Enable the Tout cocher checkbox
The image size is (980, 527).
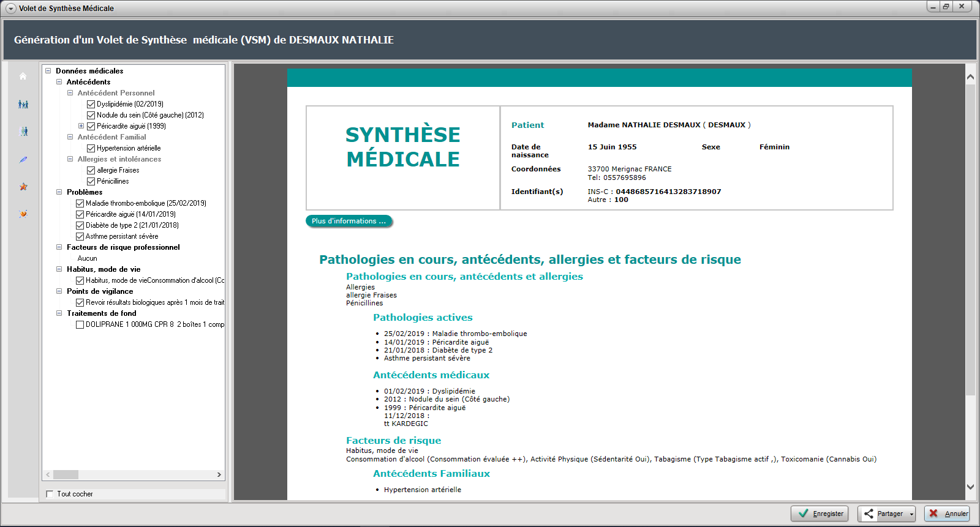pyautogui.click(x=50, y=494)
